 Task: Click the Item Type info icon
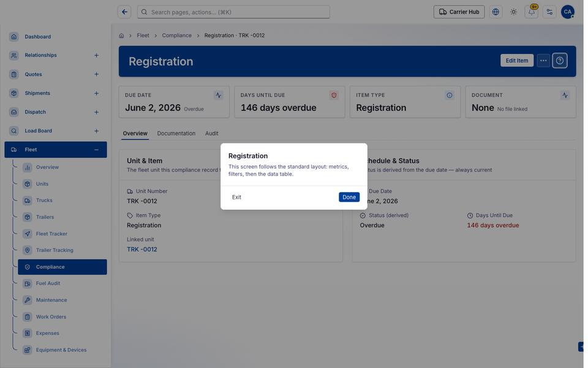(x=449, y=96)
